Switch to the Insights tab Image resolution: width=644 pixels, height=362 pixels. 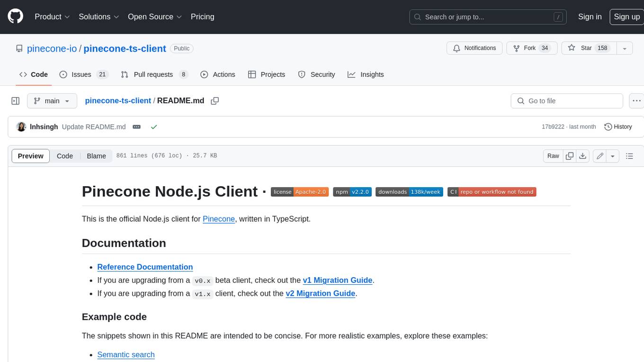tap(366, 74)
